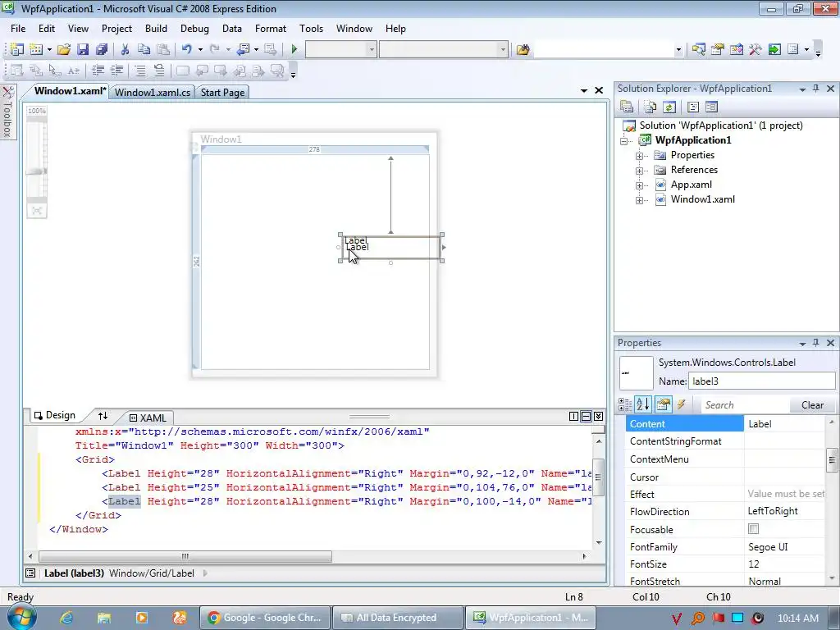
Task: Click the Open File folder icon
Action: pos(64,49)
